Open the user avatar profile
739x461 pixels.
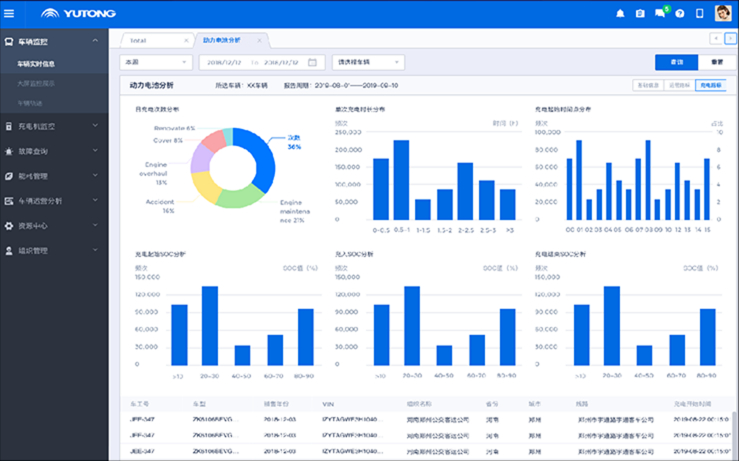[724, 14]
